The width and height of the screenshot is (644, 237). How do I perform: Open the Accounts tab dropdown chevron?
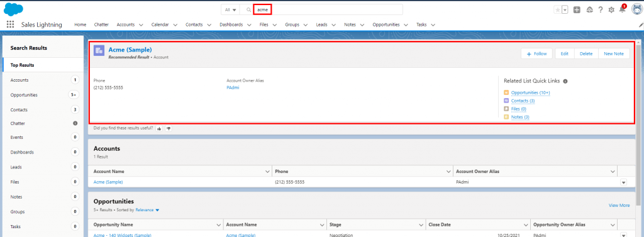(141, 25)
